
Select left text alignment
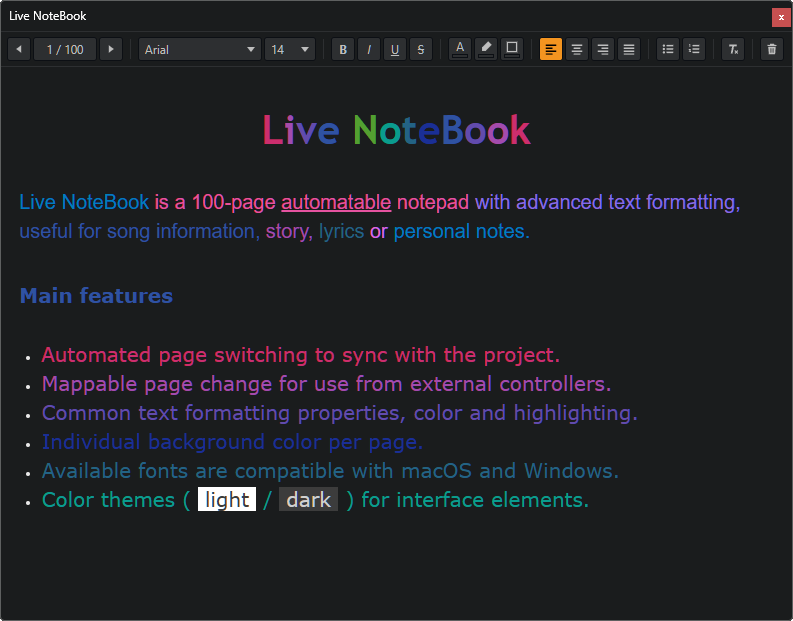[x=551, y=50]
